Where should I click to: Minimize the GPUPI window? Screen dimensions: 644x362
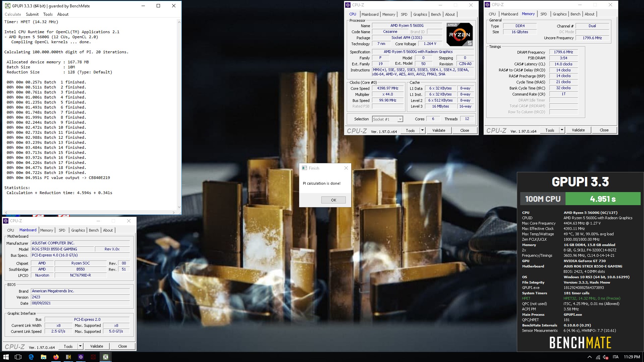(143, 6)
